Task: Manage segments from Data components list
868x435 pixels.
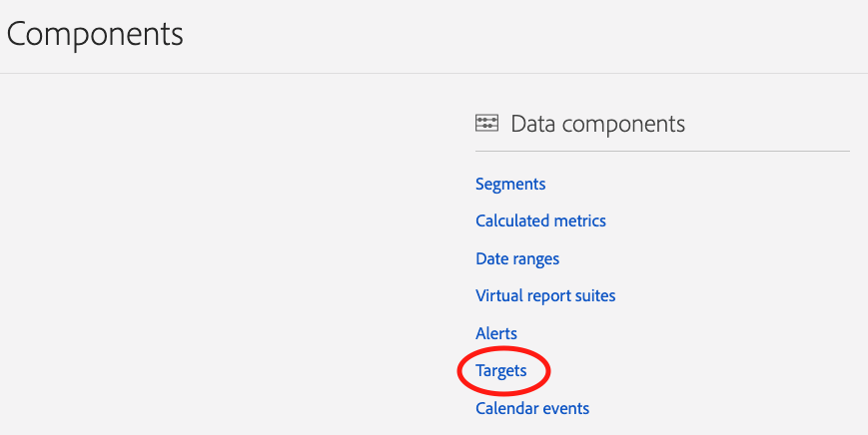Action: coord(510,184)
